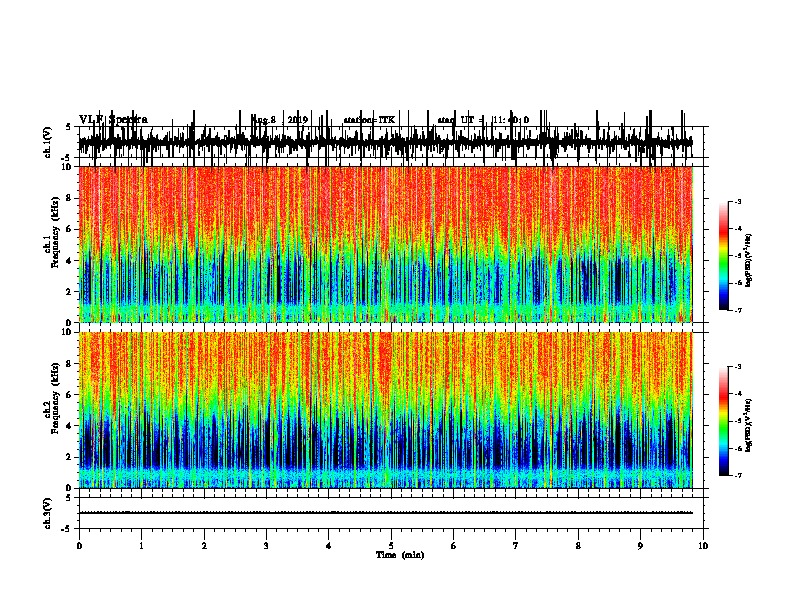Viewport: 792px width, 612px height.
Task: Select the lower colorbar log(PSD) label
Action: pyautogui.click(x=749, y=426)
